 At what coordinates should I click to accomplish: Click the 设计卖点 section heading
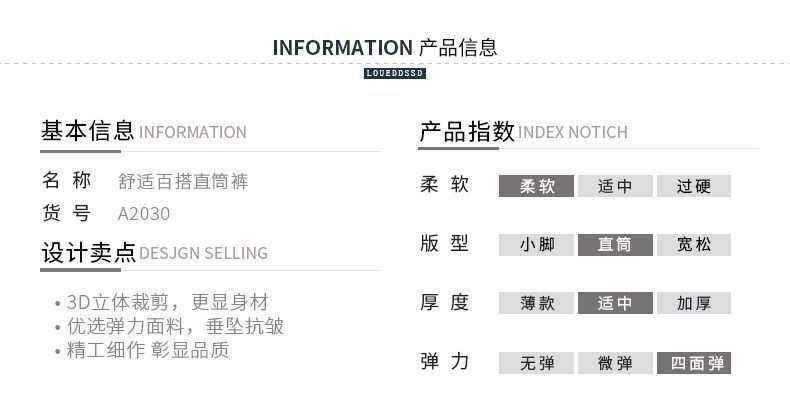pos(88,253)
